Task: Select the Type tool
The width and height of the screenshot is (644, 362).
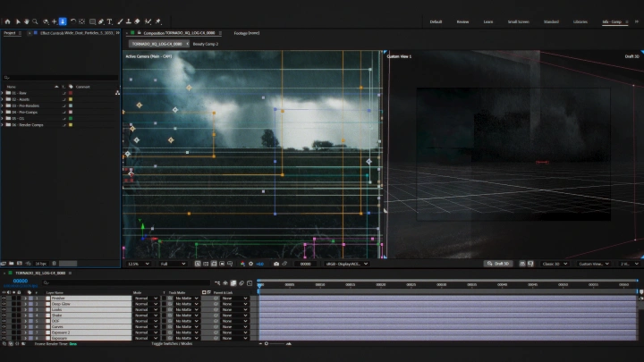Action: click(x=110, y=21)
